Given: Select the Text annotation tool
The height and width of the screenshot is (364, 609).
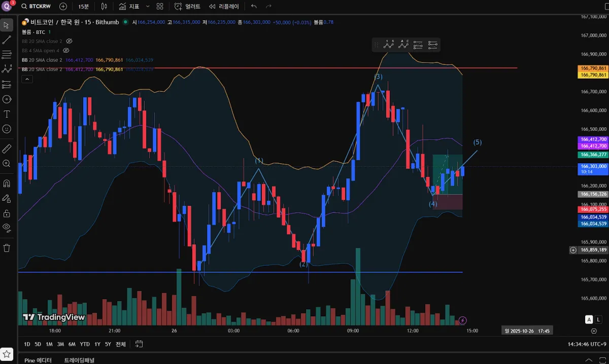Looking at the screenshot, I should tap(7, 114).
